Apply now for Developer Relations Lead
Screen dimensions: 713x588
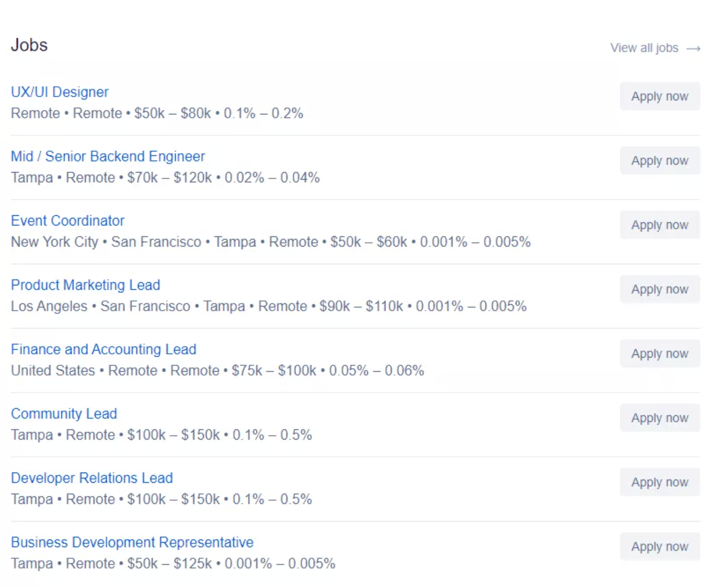coord(660,482)
